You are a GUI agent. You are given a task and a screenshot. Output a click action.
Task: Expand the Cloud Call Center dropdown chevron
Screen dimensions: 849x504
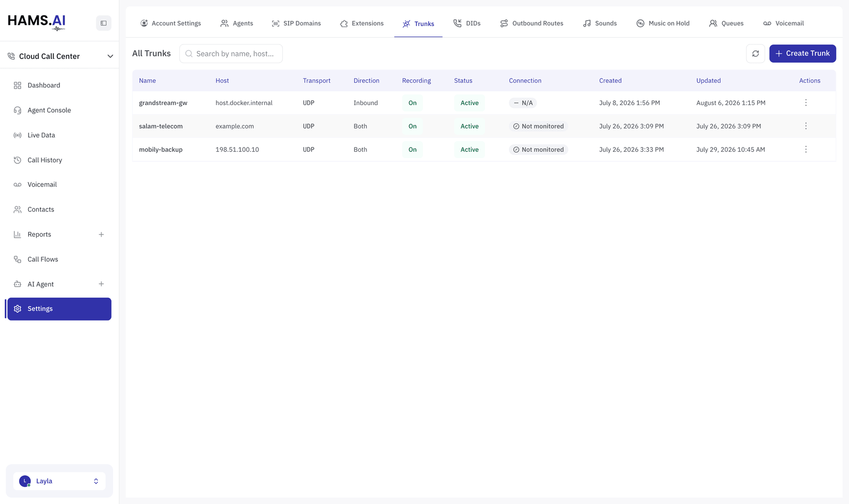[110, 56]
